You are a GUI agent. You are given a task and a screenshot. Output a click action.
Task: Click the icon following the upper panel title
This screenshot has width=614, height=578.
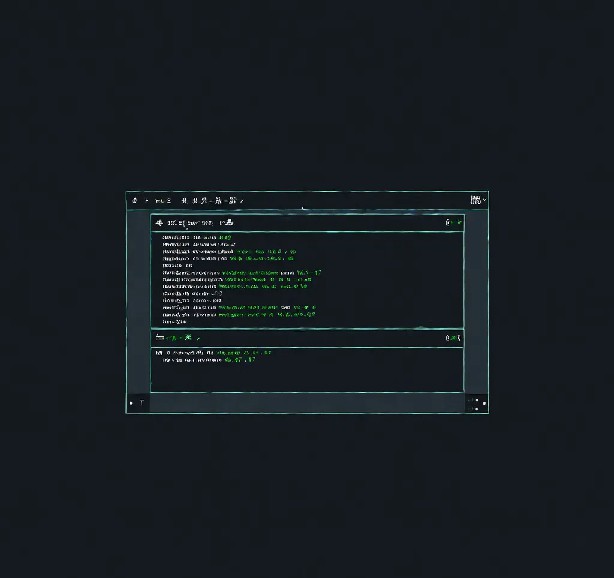coord(228,222)
